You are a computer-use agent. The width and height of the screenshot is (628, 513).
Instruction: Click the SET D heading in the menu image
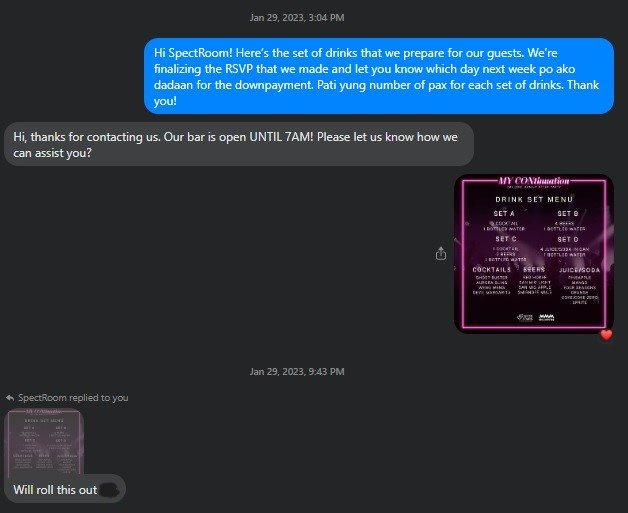point(568,239)
